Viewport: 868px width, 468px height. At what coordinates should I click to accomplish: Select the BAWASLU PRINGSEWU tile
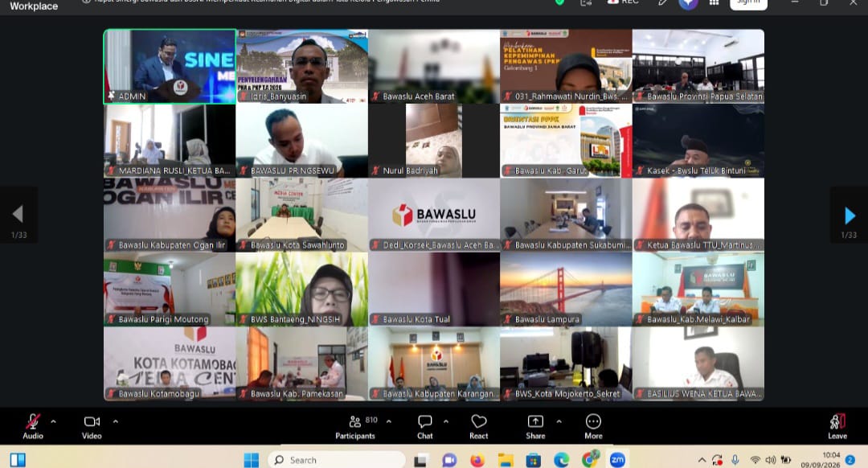click(x=301, y=141)
